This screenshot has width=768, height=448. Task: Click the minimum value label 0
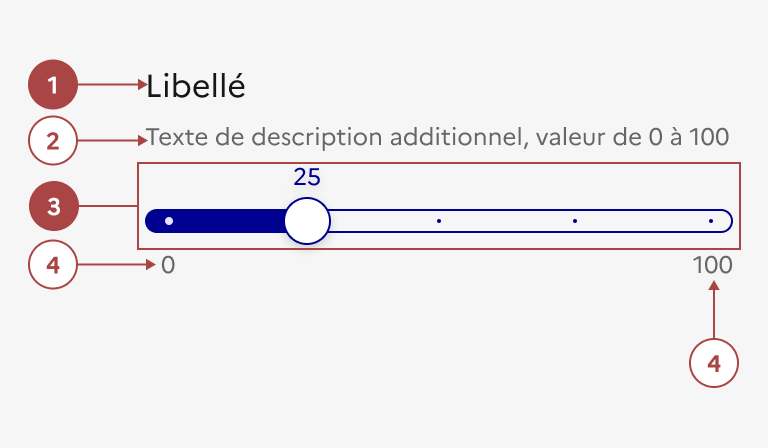pos(168,266)
